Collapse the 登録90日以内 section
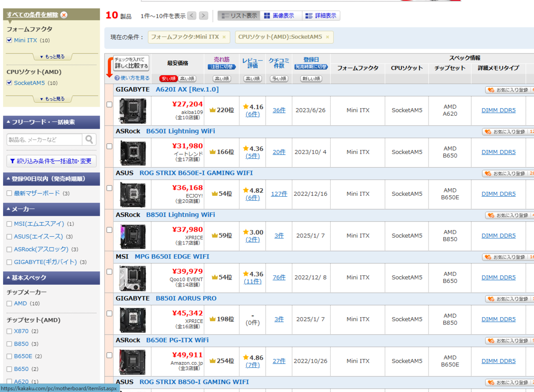Image resolution: width=534 pixels, height=392 pixels. coord(52,179)
